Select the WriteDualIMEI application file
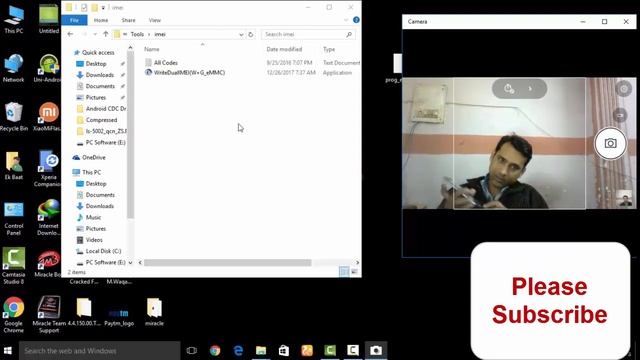Image resolution: width=640 pixels, height=360 pixels. tap(189, 72)
